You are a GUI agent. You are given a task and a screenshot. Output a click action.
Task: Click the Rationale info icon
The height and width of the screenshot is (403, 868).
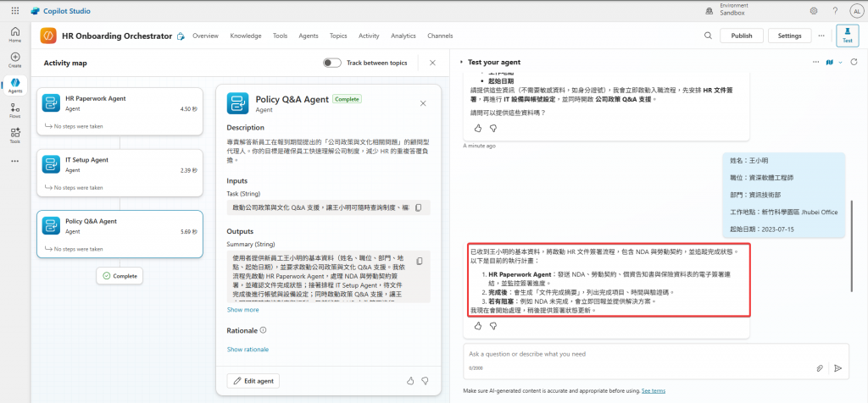tap(264, 330)
